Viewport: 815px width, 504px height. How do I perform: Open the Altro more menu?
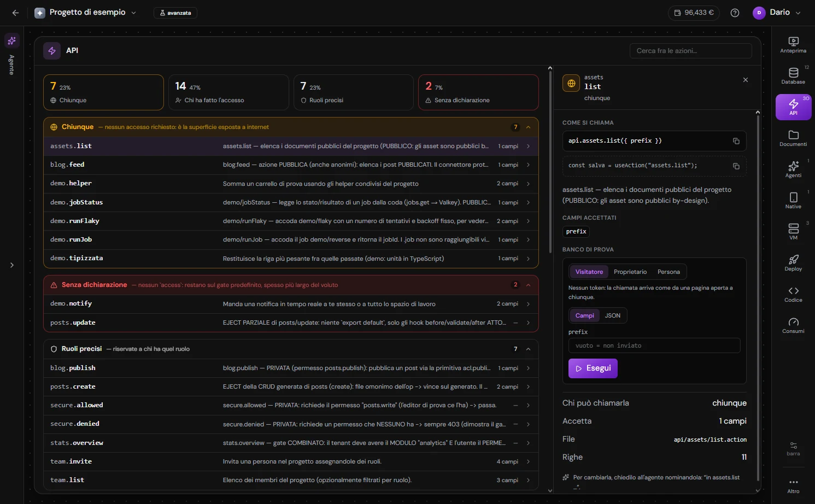[x=793, y=485]
